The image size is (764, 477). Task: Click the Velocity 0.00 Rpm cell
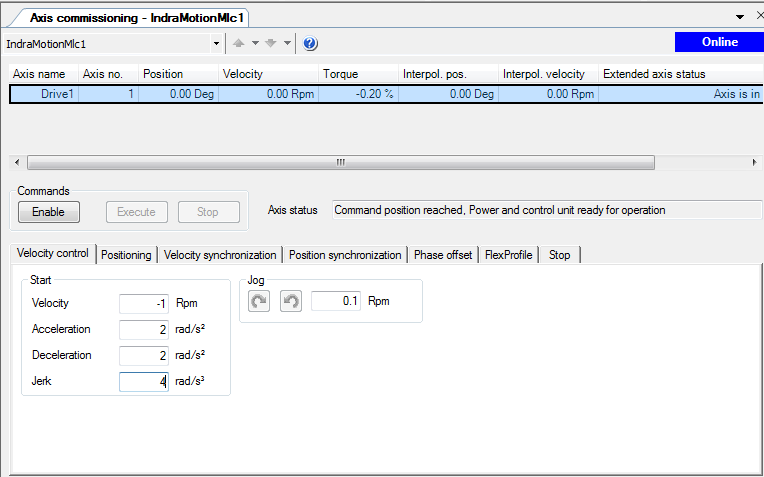268,94
